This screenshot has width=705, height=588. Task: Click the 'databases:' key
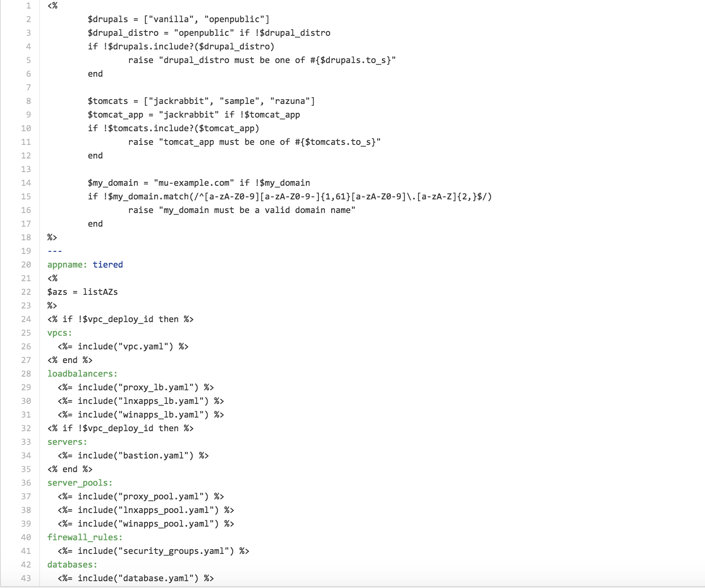click(x=72, y=565)
